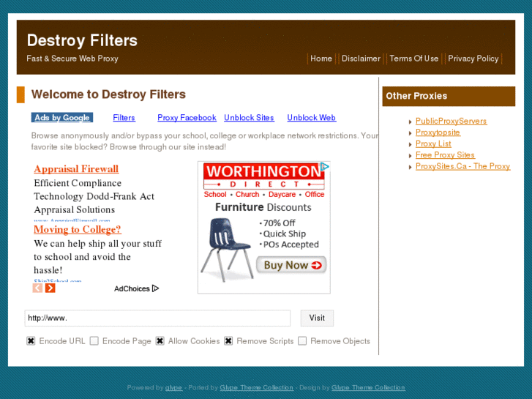Open the Ads by Google link

(62, 117)
